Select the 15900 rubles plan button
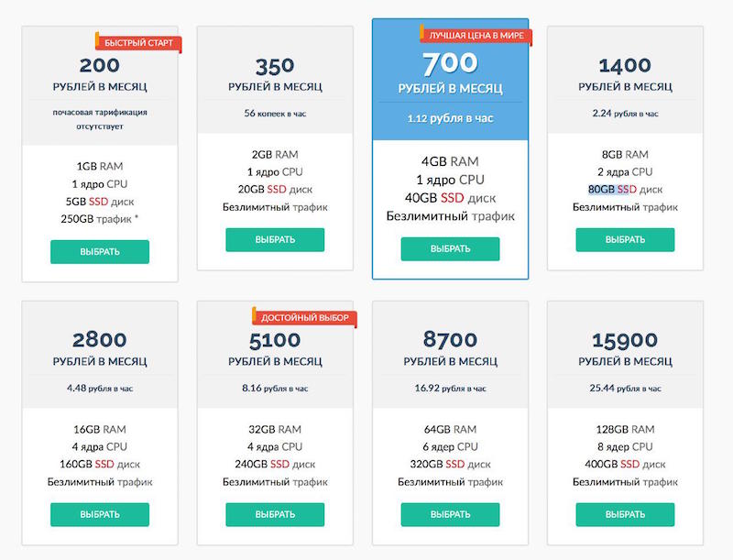Image resolution: width=733 pixels, height=560 pixels. tap(625, 514)
